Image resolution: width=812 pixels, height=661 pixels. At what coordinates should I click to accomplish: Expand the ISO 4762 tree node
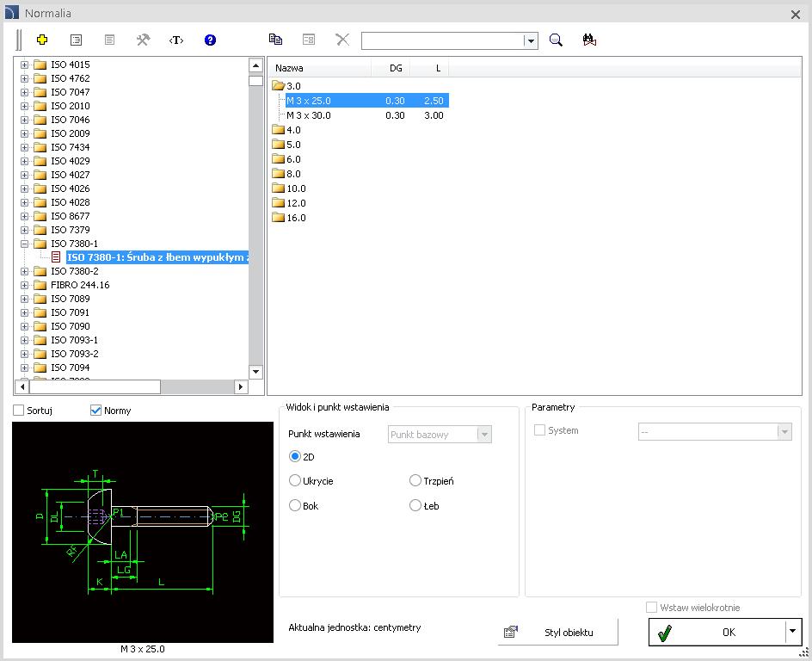pos(24,78)
